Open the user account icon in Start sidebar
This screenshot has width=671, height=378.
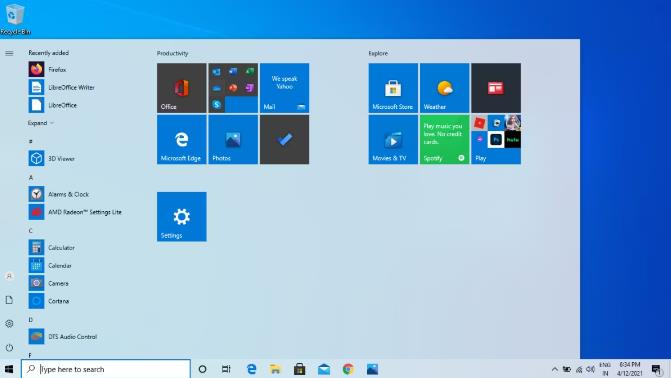coord(9,276)
